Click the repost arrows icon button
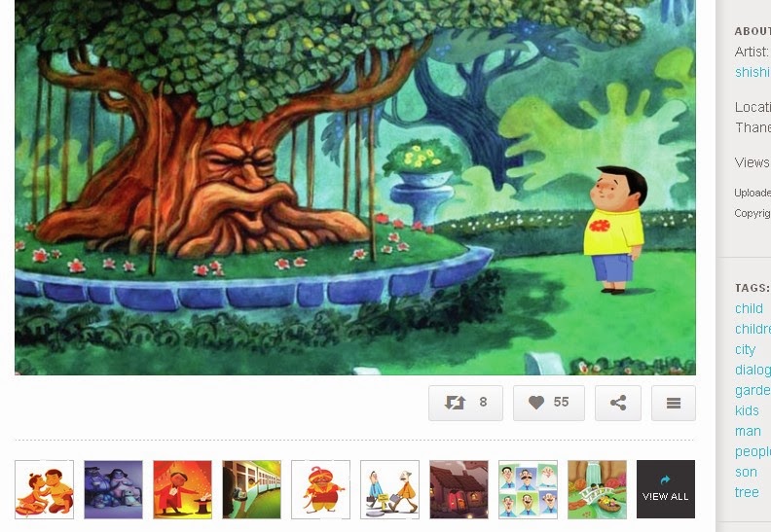771x532 pixels. coord(465,403)
